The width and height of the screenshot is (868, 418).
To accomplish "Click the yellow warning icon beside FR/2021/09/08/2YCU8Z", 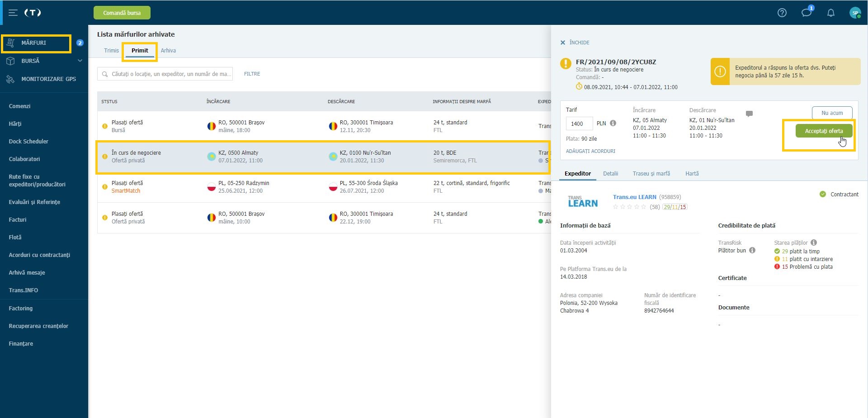I will (566, 64).
